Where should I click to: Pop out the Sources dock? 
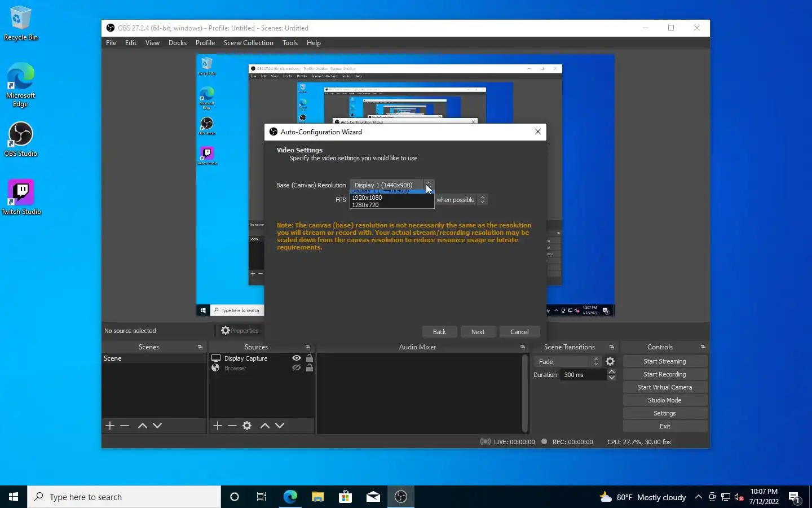307,347
